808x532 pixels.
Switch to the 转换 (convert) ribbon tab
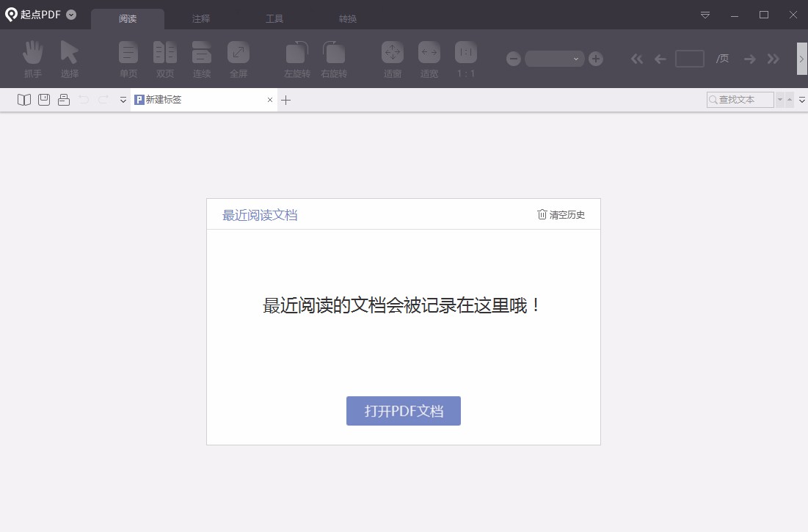pyautogui.click(x=347, y=18)
